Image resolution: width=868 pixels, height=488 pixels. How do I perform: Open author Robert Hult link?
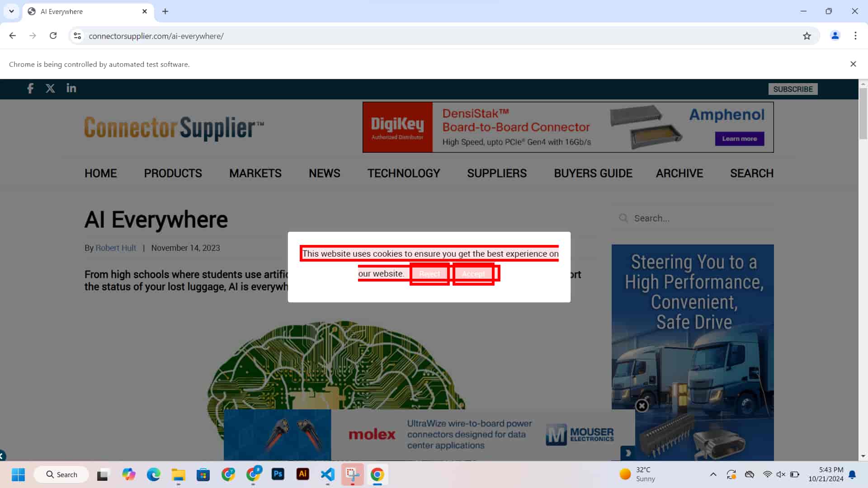coord(116,248)
